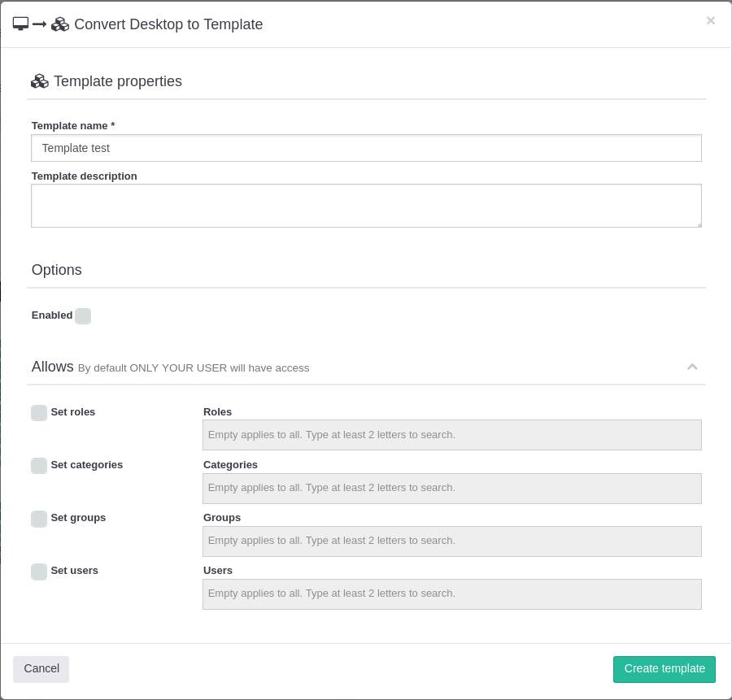Close the Convert Desktop to Template dialog
Viewport: 732px width, 700px height.
tap(710, 21)
